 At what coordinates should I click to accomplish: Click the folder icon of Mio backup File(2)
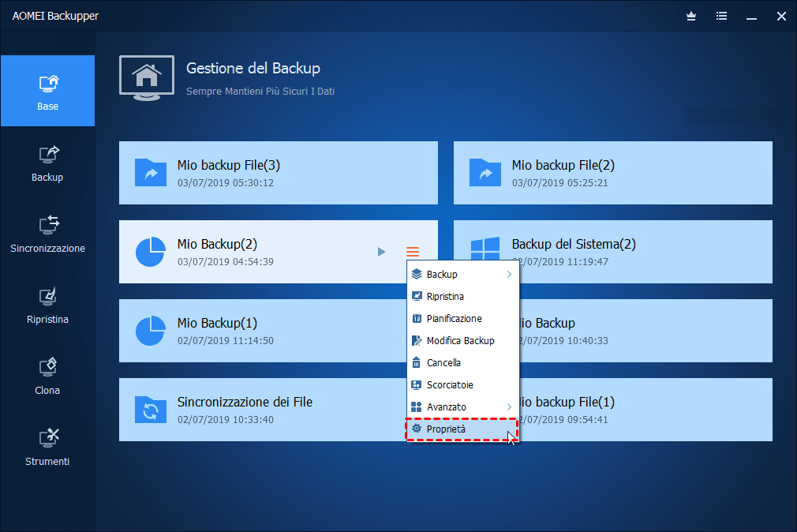click(485, 172)
